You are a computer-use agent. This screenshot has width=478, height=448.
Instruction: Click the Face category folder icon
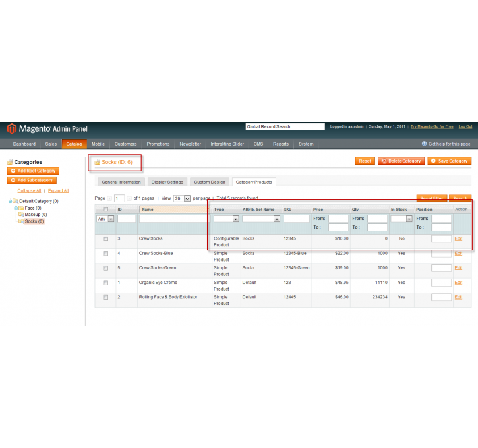click(x=21, y=208)
